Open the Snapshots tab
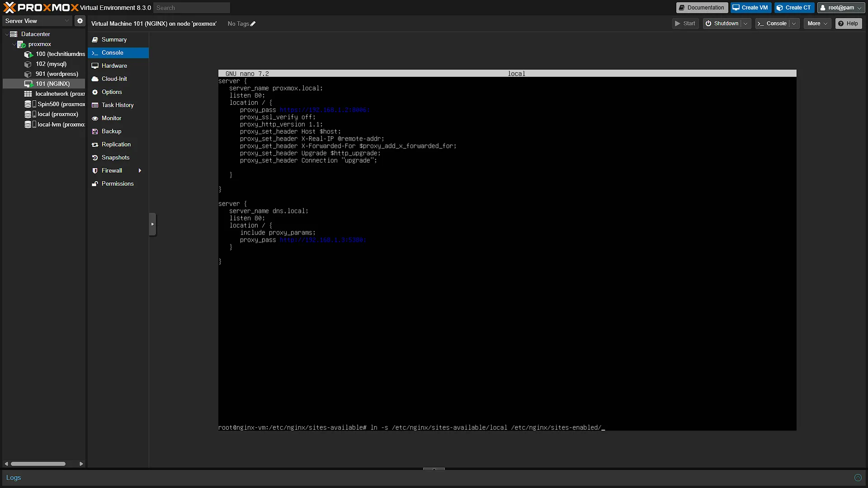Image resolution: width=868 pixels, height=488 pixels. (118, 158)
